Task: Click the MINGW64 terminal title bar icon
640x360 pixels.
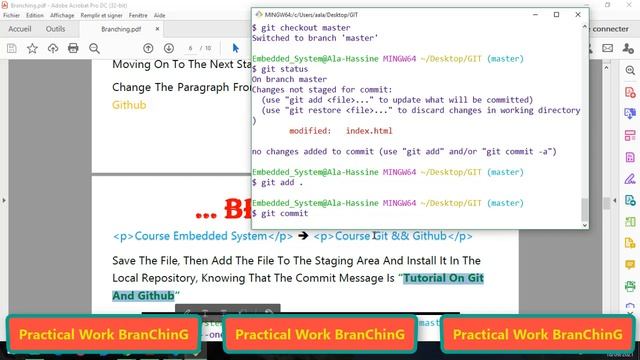Action: pyautogui.click(x=258, y=14)
